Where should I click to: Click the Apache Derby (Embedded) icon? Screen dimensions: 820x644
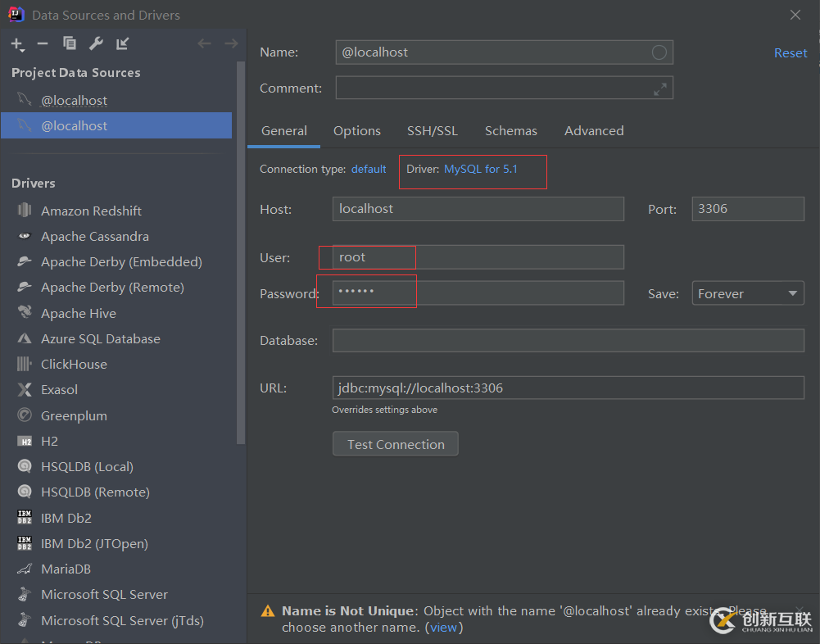pyautogui.click(x=25, y=261)
